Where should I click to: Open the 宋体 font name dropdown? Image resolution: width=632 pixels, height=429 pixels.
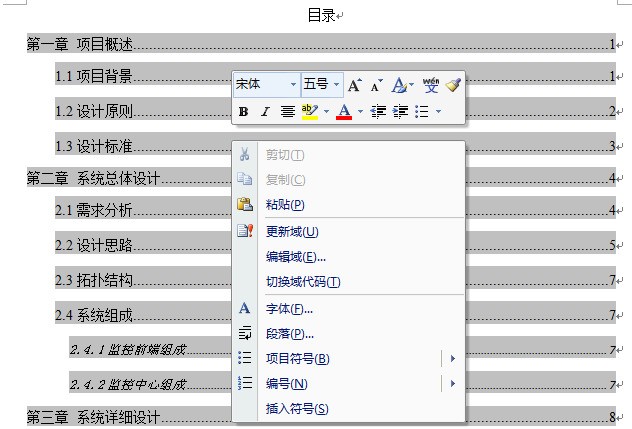(293, 85)
